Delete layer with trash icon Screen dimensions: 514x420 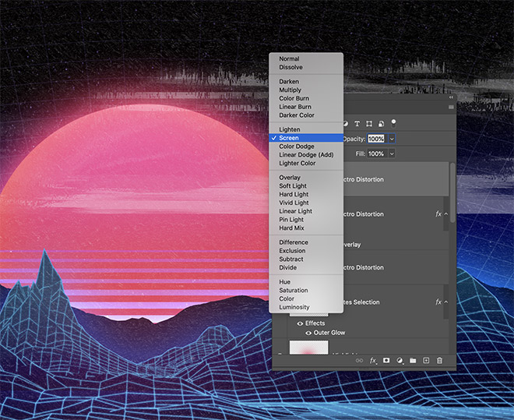point(439,361)
